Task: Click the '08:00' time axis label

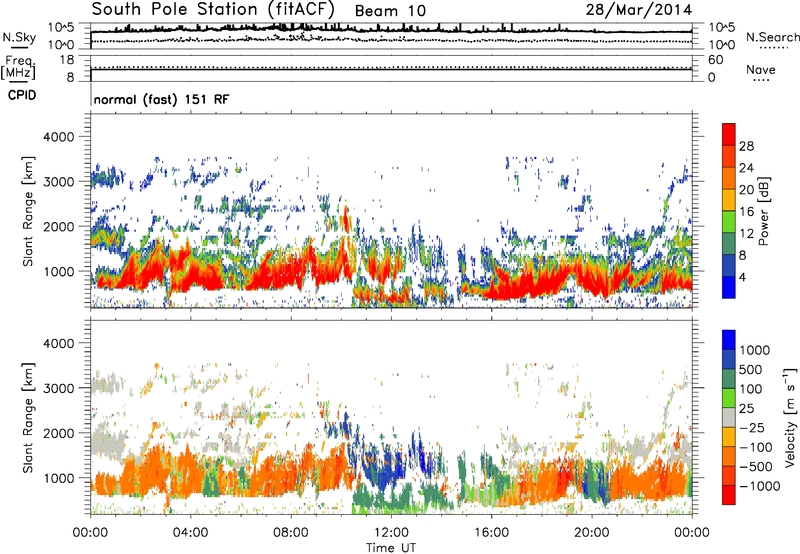Action: [x=291, y=533]
